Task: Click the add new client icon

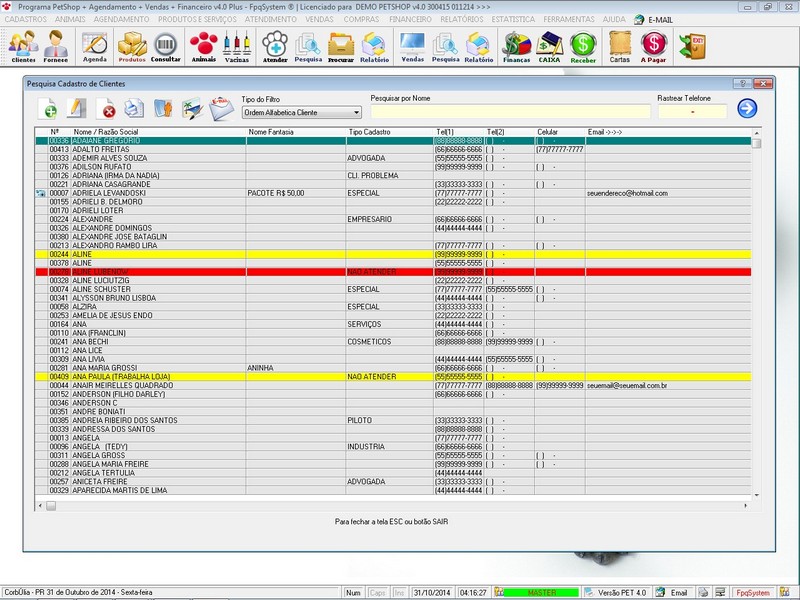Action: (48, 108)
